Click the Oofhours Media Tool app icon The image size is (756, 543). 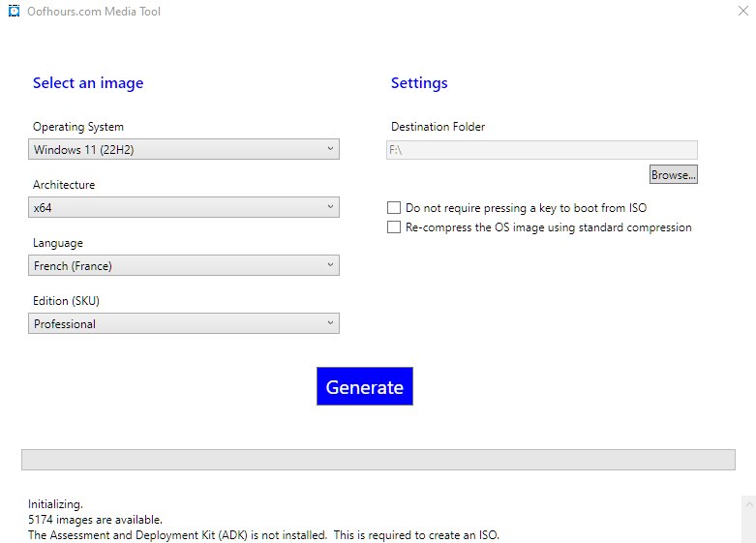pyautogui.click(x=14, y=11)
